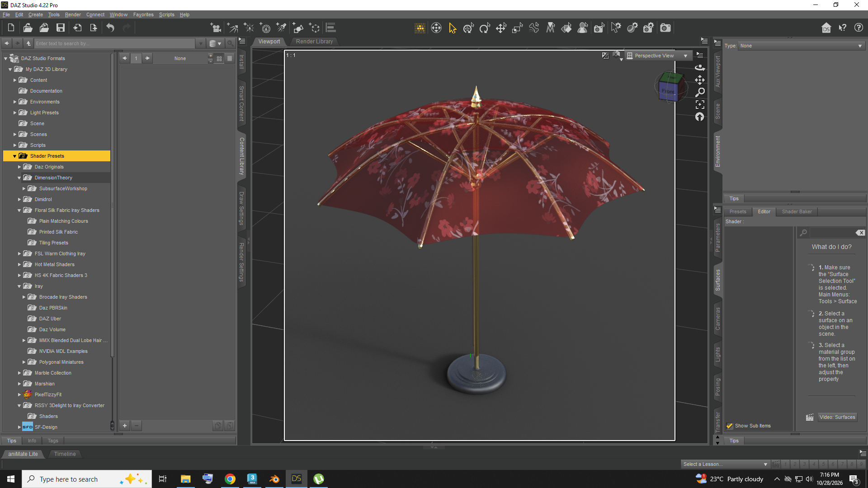This screenshot has height=488, width=868.
Task: Activate the What's This help pointer
Action: coord(842,28)
